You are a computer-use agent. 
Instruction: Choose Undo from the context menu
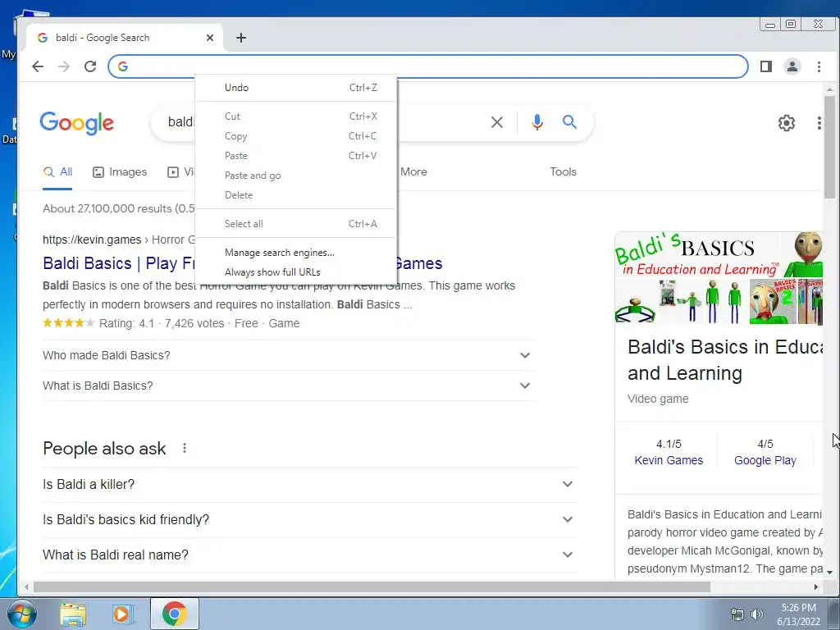(x=295, y=87)
